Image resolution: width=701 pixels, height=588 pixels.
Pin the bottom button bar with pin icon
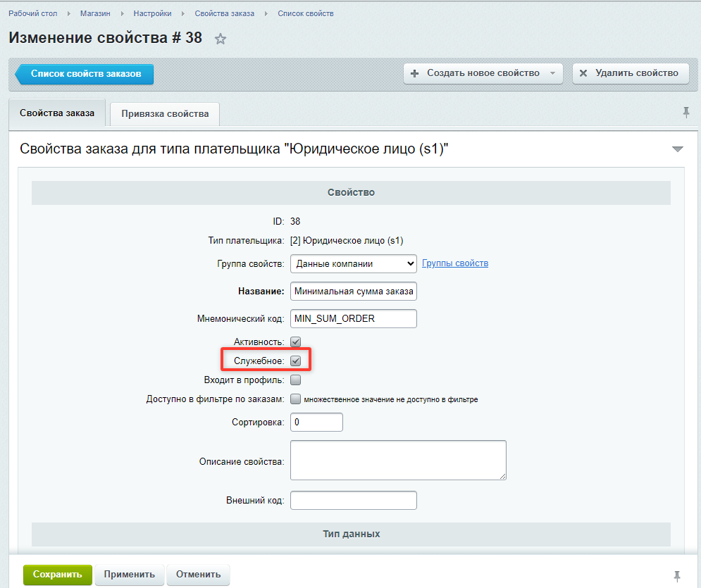677,576
